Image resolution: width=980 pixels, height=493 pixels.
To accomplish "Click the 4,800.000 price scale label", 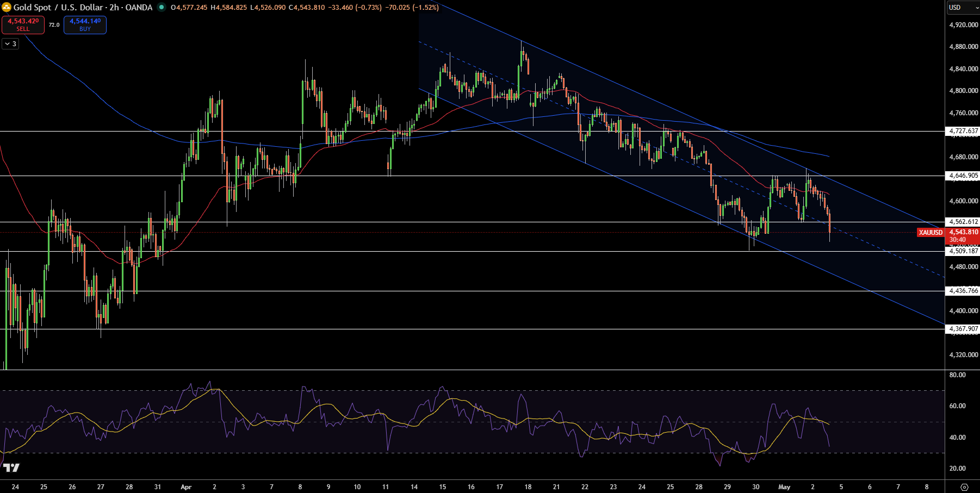I will coord(963,91).
